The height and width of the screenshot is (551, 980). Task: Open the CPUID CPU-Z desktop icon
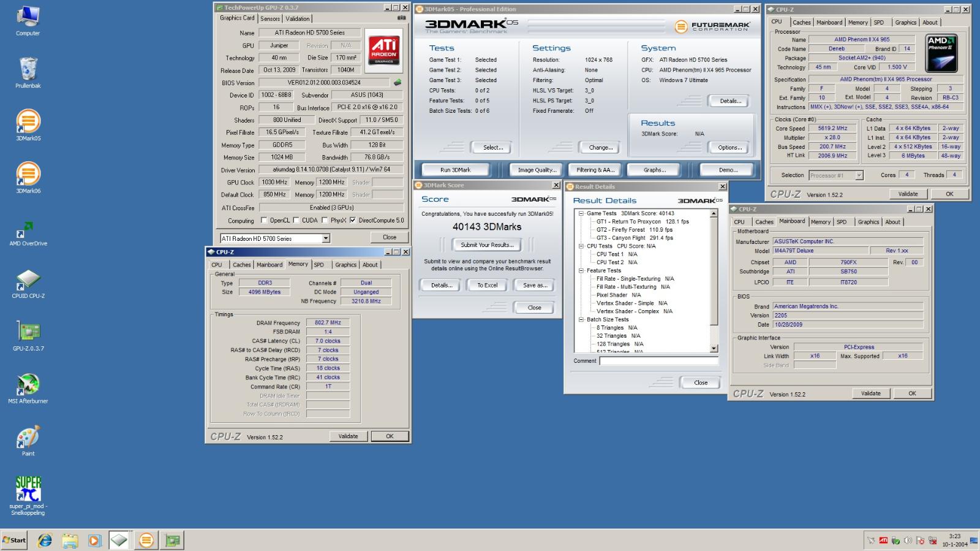(28, 284)
